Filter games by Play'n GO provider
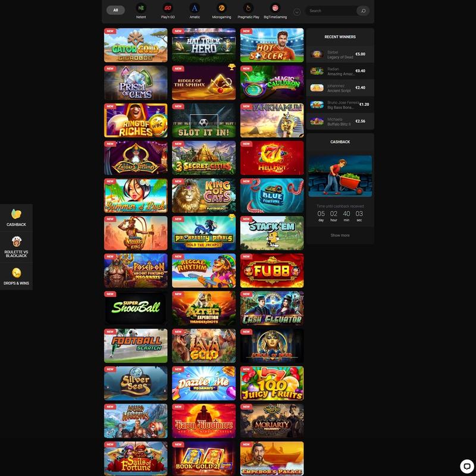 point(168,8)
